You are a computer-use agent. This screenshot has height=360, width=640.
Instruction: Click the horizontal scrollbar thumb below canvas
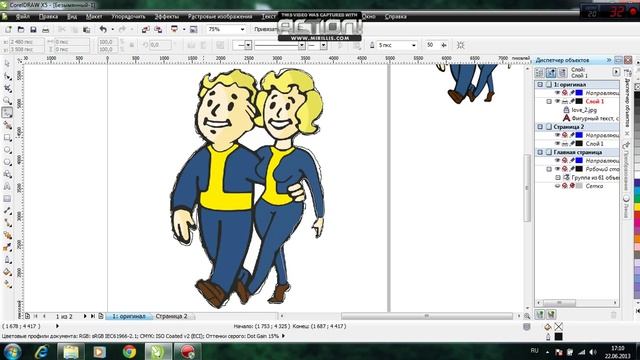(427, 316)
